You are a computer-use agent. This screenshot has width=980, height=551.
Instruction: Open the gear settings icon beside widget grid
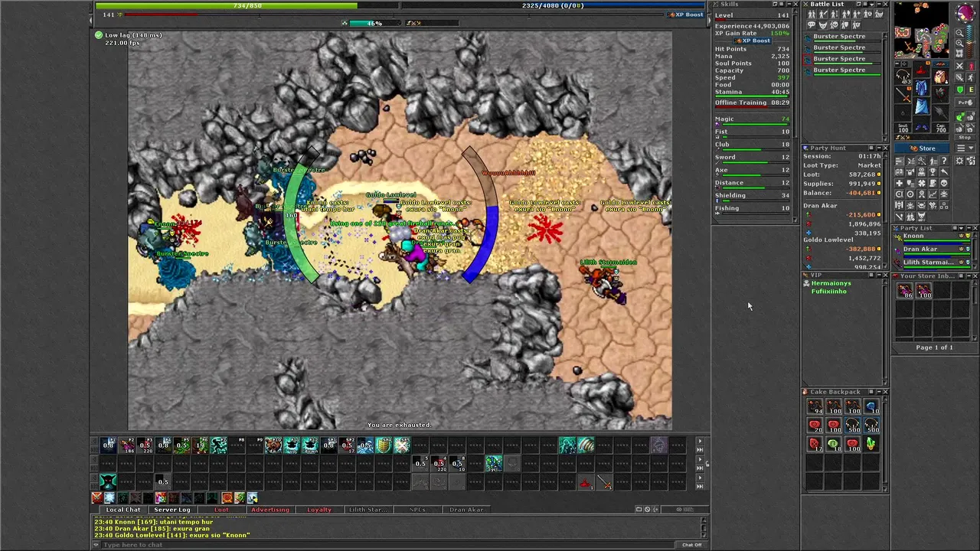(x=959, y=161)
